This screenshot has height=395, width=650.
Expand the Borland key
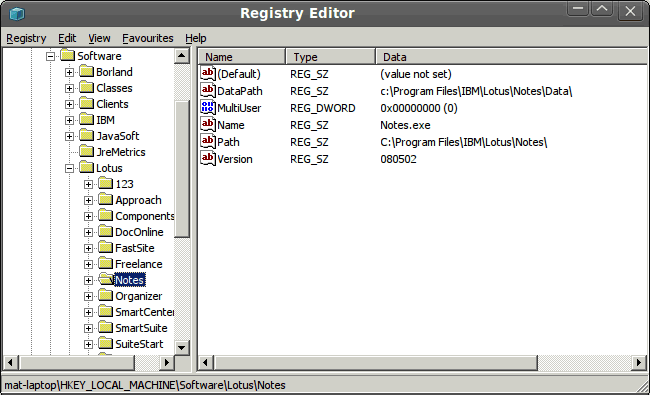69,72
